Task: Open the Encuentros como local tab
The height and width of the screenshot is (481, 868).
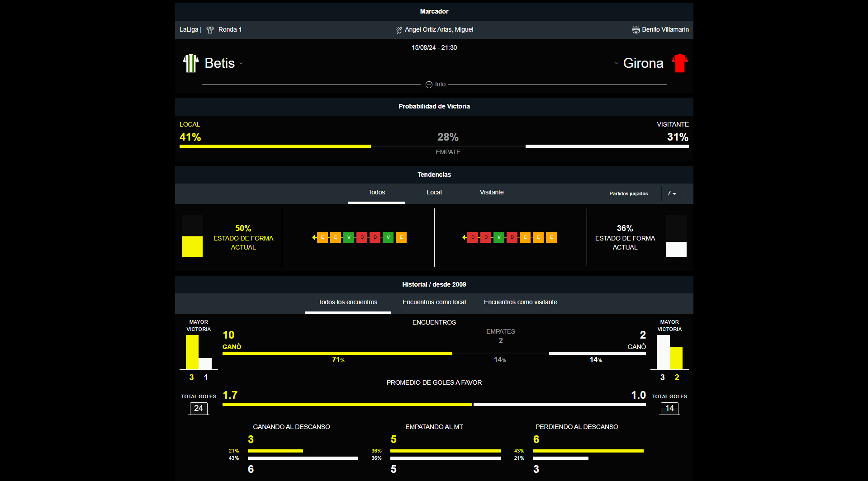Action: pyautogui.click(x=434, y=303)
